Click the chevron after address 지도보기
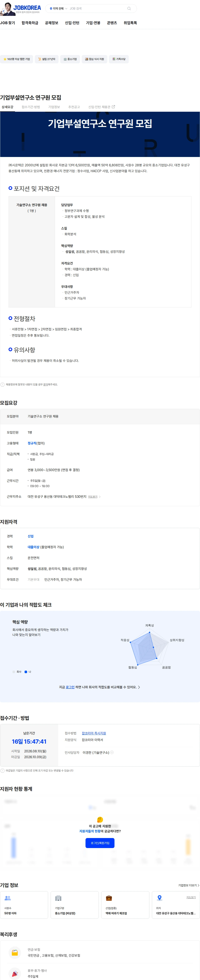 [x=100, y=497]
